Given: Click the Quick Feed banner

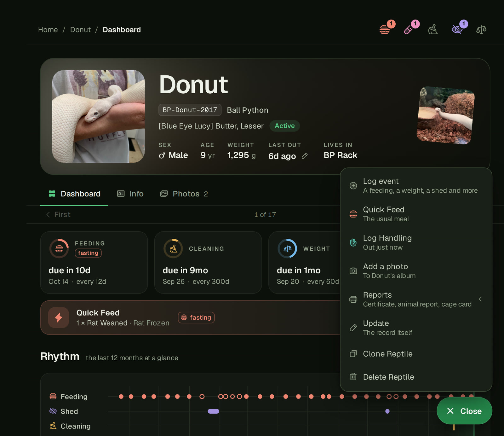Looking at the screenshot, I should pyautogui.click(x=190, y=317).
